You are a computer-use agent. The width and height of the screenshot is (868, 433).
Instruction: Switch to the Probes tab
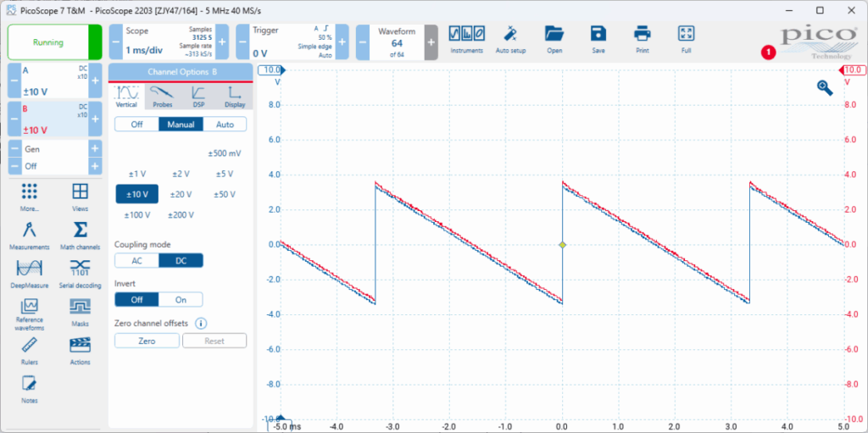click(162, 97)
